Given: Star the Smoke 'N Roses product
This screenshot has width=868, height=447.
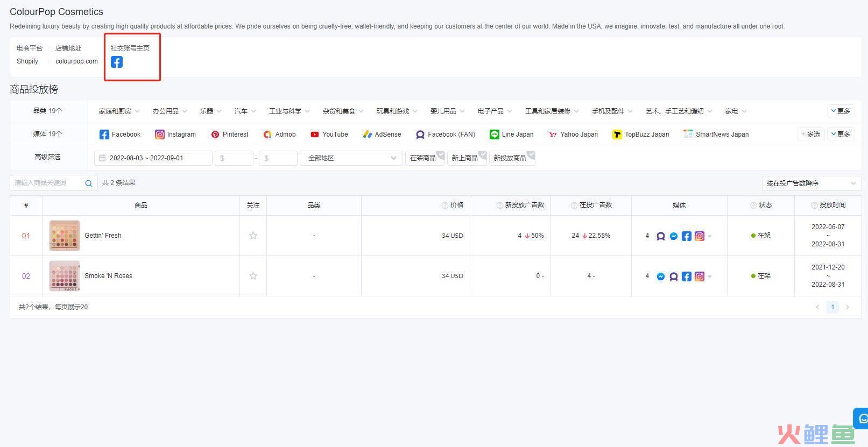Looking at the screenshot, I should (x=253, y=276).
